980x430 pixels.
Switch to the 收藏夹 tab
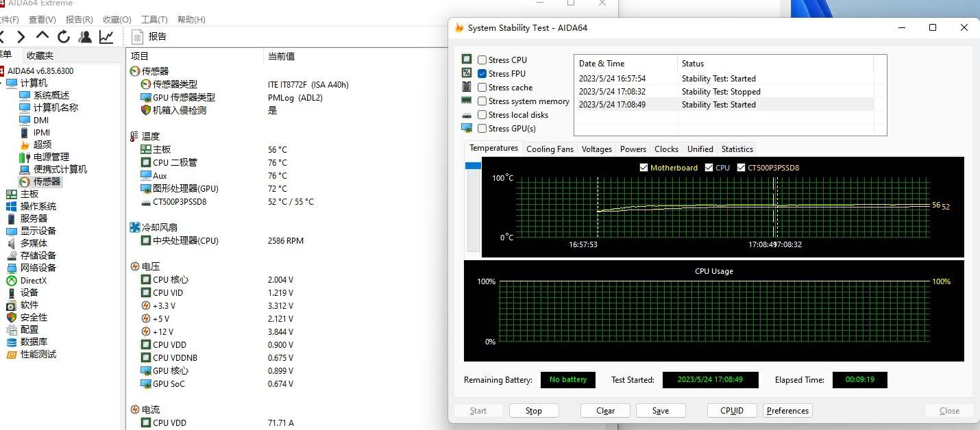[x=40, y=55]
